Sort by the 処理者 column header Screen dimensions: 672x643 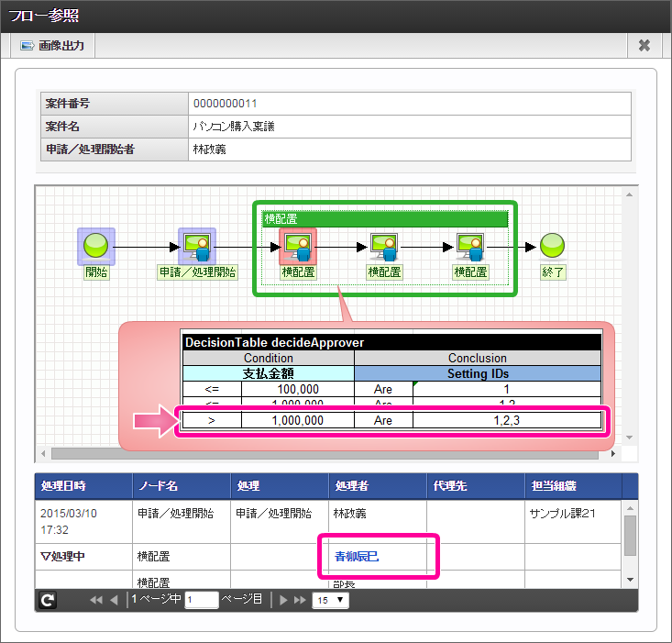click(378, 486)
